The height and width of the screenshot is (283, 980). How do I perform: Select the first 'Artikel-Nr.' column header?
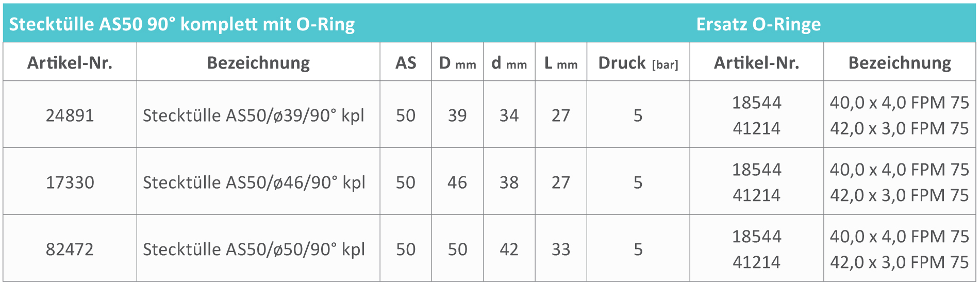click(70, 63)
